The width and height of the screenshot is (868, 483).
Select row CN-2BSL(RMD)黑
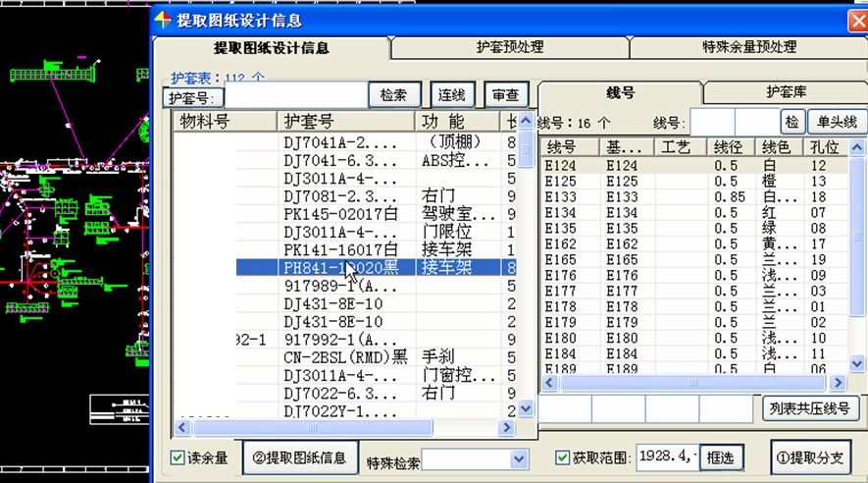pyautogui.click(x=344, y=357)
